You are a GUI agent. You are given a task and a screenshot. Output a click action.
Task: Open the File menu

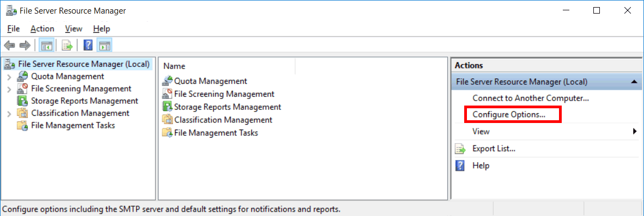14,29
